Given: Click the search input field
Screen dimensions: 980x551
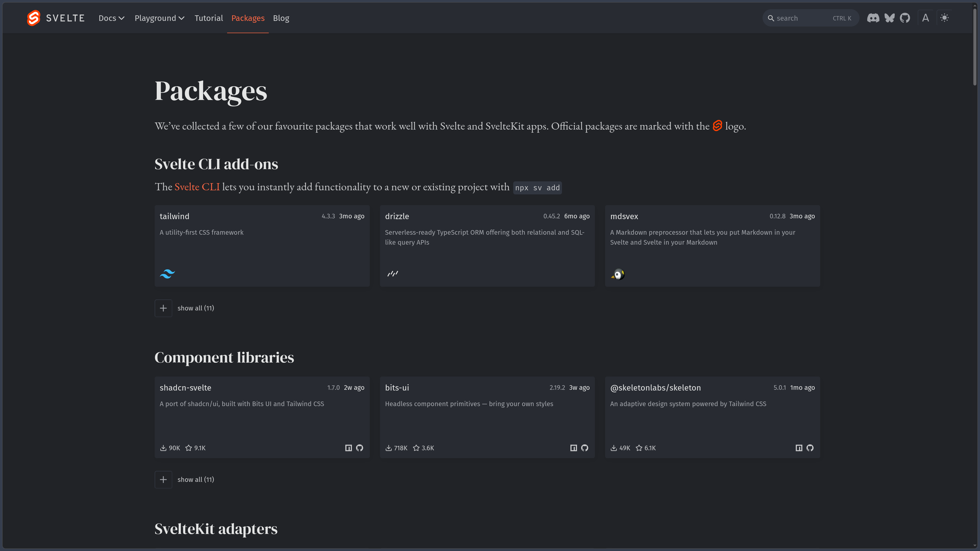Looking at the screenshot, I should (810, 18).
